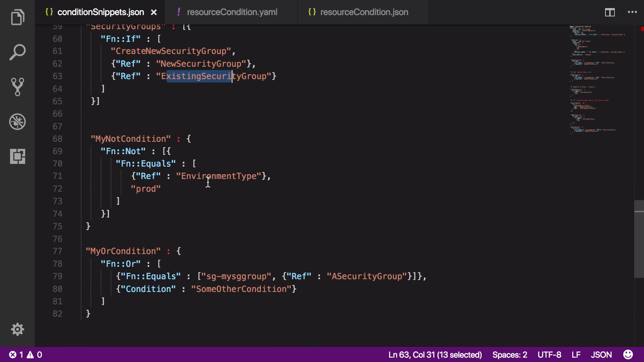644x362 pixels.
Task: Switch to resourceCondition.yaml tab
Action: (x=232, y=12)
